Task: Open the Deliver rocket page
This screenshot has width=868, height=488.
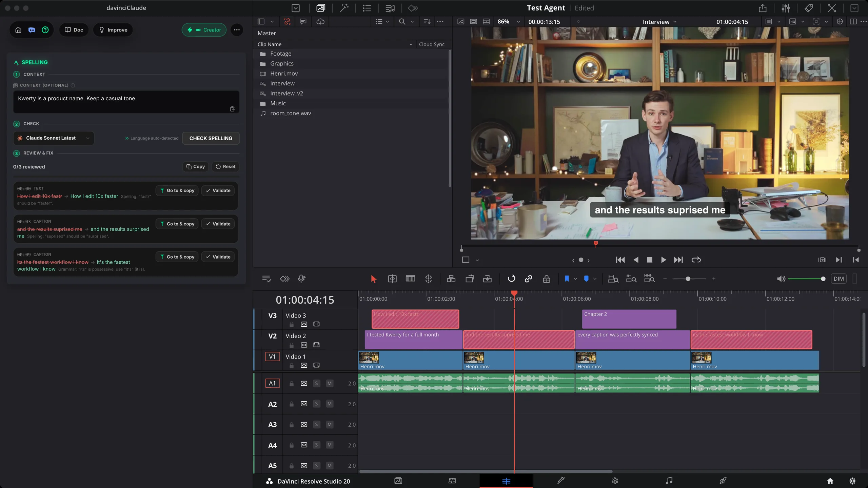Action: pyautogui.click(x=723, y=481)
